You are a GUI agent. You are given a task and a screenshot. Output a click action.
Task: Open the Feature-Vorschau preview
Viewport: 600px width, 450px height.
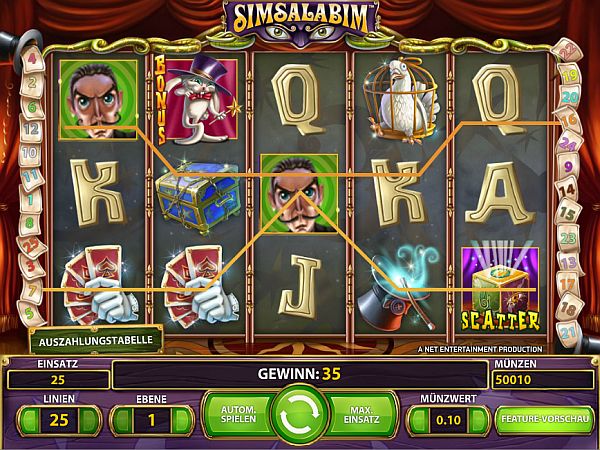pos(545,419)
